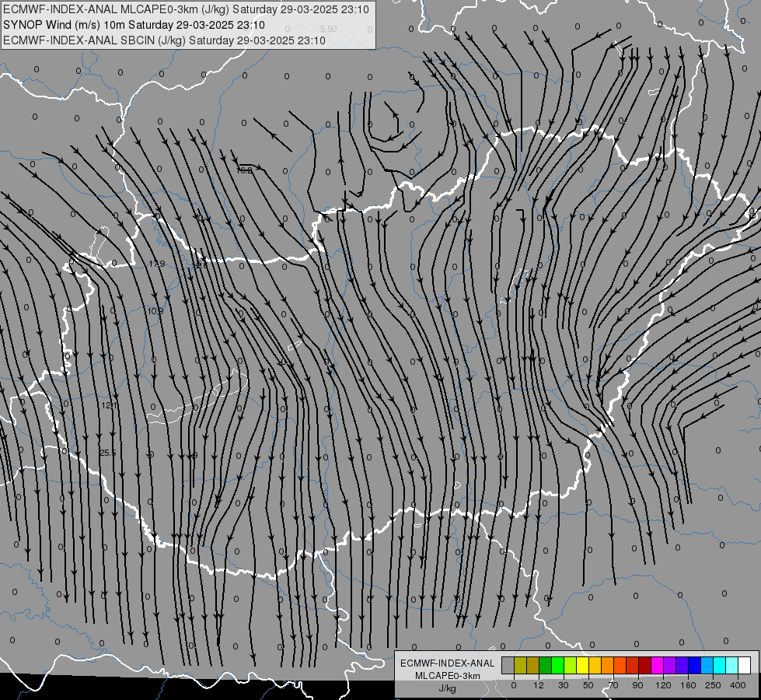This screenshot has width=761, height=700.
Task: Click the wind value 17.9 on the map
Action: coord(157,264)
